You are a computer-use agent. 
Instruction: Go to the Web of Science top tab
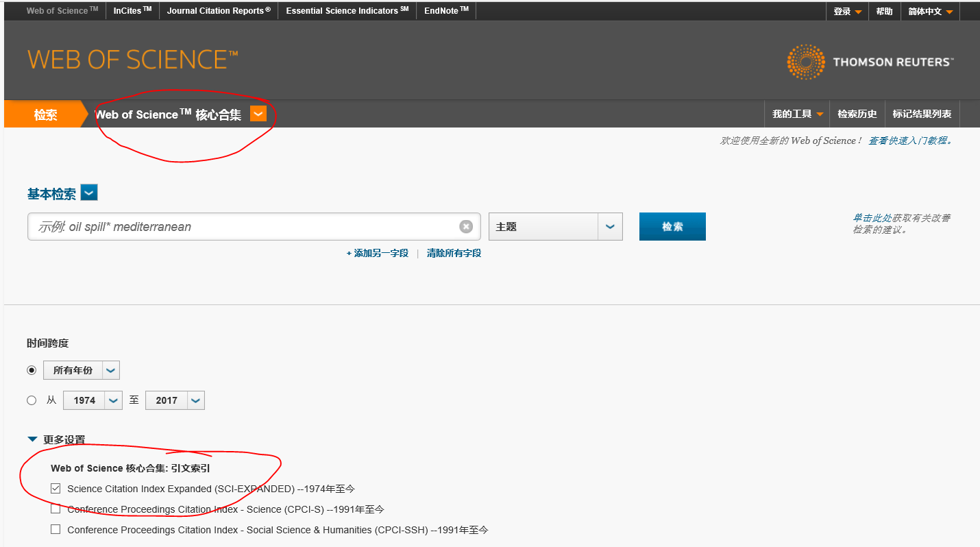click(62, 11)
